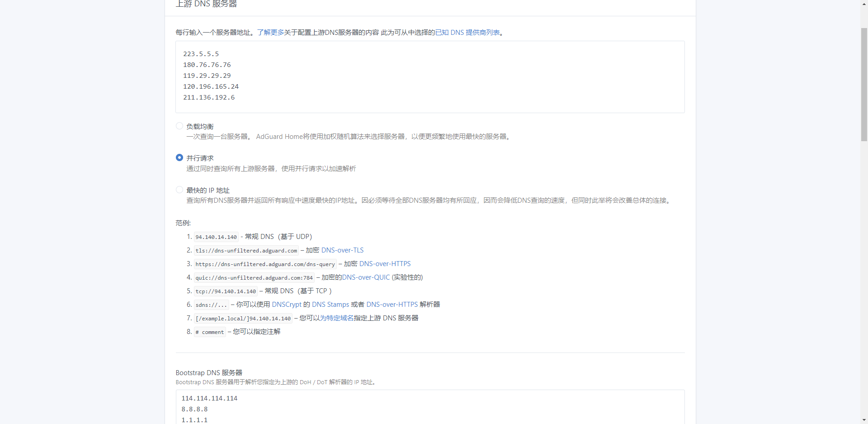Click the quic://dns-unfiltered.adguard.com:784 example code
Image resolution: width=868 pixels, height=424 pixels.
tap(254, 277)
